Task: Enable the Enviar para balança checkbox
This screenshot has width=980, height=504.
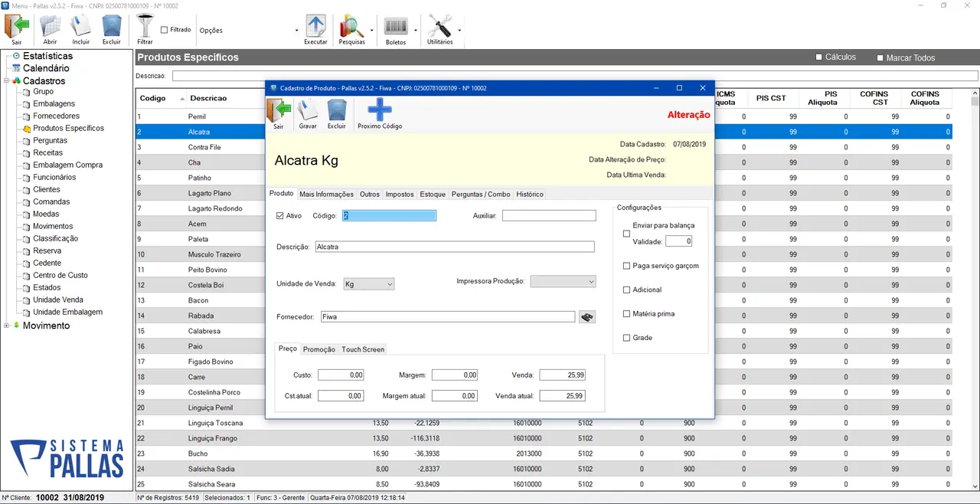Action: point(627,234)
